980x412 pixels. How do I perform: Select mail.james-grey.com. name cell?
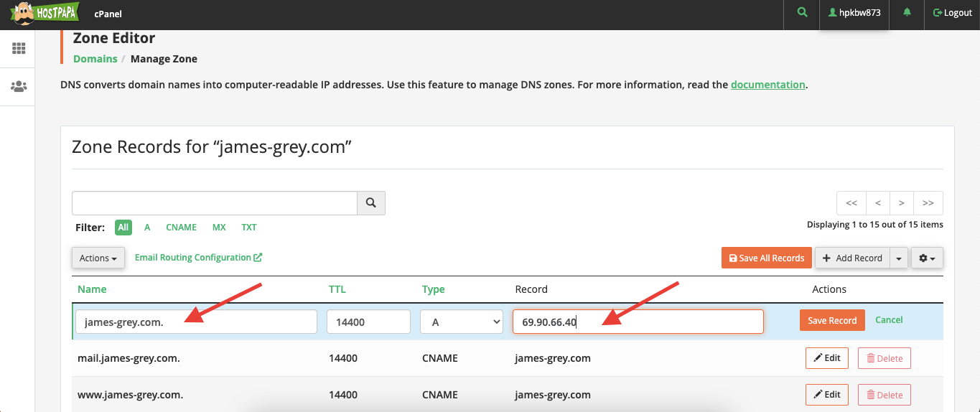click(x=129, y=357)
